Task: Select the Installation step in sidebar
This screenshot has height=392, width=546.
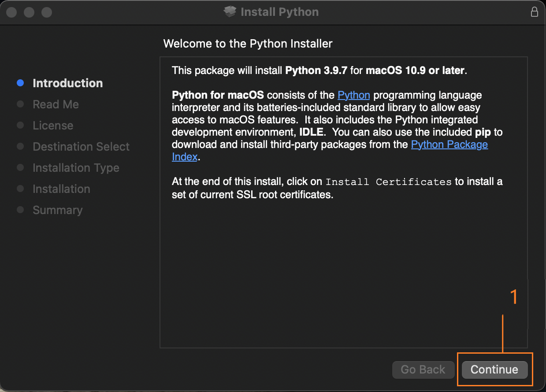Action: (61, 189)
